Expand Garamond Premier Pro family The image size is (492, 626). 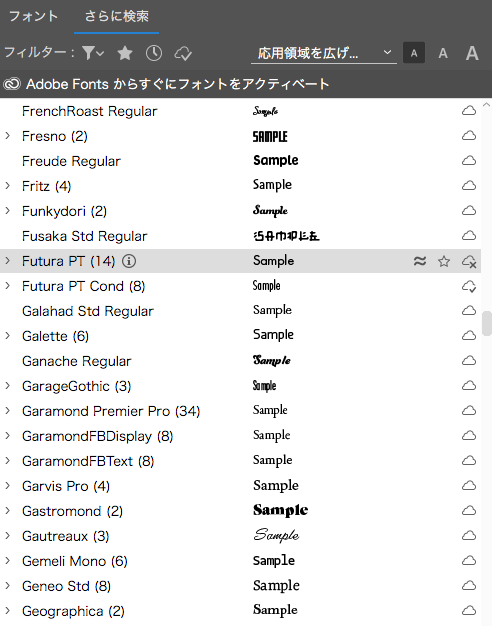(8, 410)
